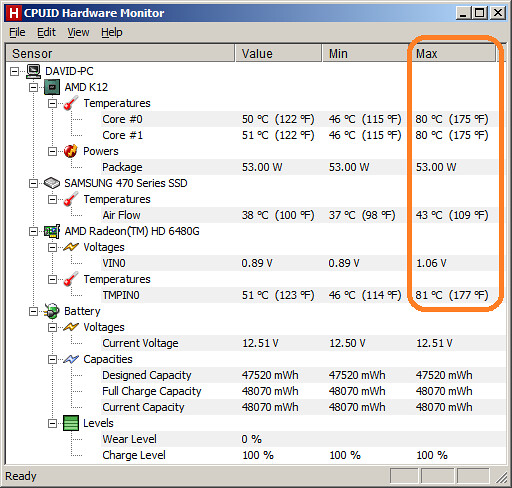Collapse the Levels node
This screenshot has height=488, width=512.
tap(52, 423)
